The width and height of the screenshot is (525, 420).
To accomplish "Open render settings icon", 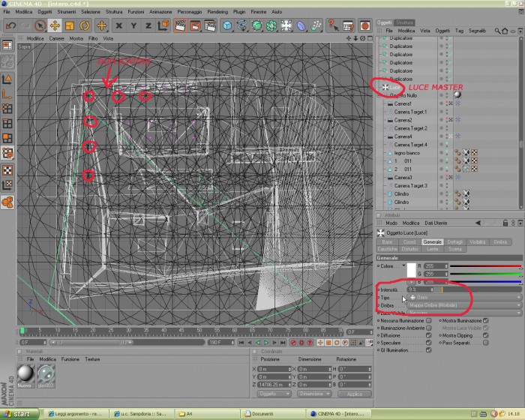I will click(210, 25).
